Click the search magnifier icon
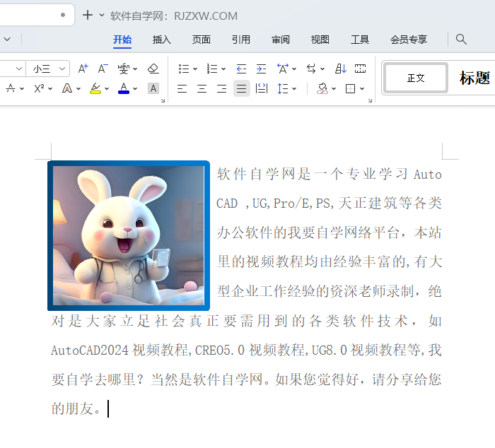495x448 pixels. (x=461, y=40)
